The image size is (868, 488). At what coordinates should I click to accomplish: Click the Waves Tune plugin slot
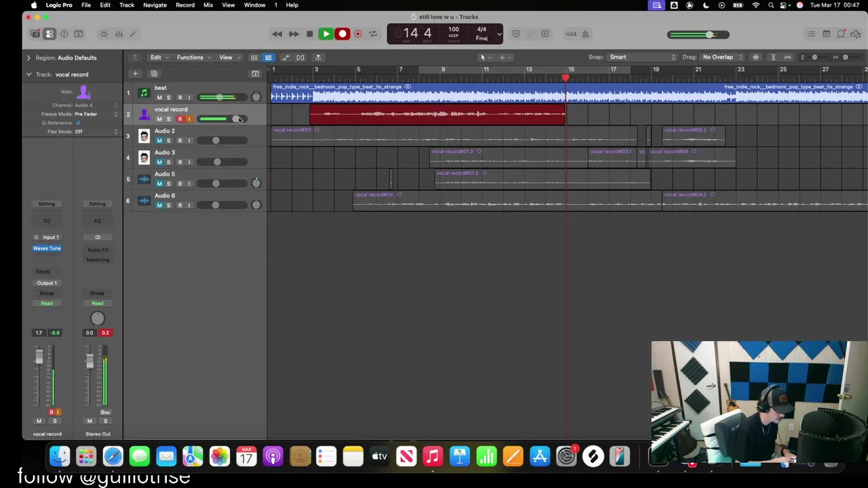tap(47, 248)
